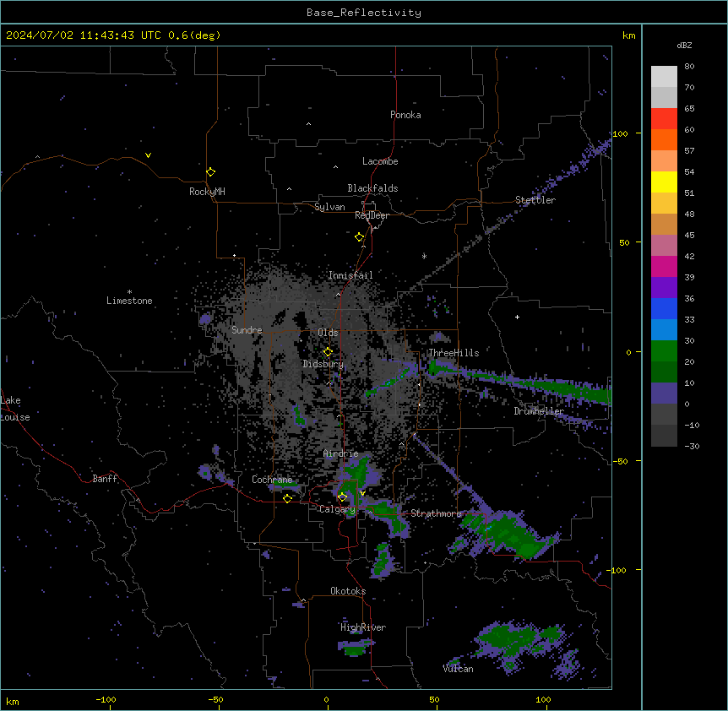Click the Strathmore city label
Viewport: 728px width, 711px height.
436,513
